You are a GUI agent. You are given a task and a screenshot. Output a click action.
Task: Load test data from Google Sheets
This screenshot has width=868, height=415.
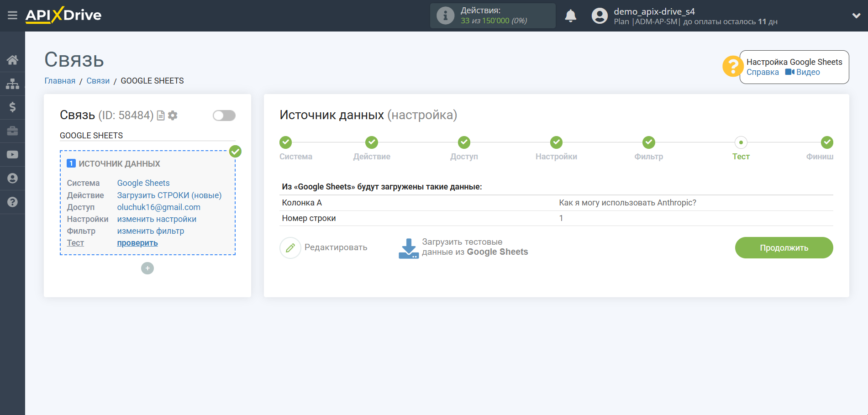[x=463, y=247]
